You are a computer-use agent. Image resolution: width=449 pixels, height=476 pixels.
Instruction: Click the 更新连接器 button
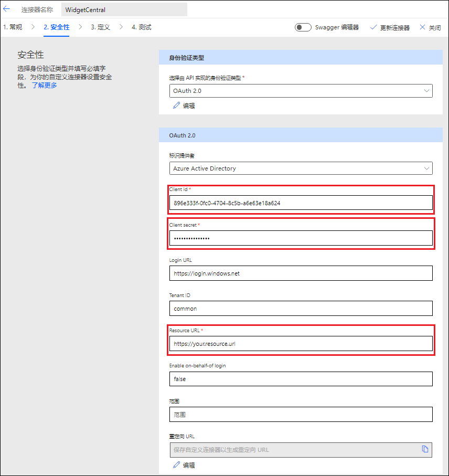tap(390, 28)
